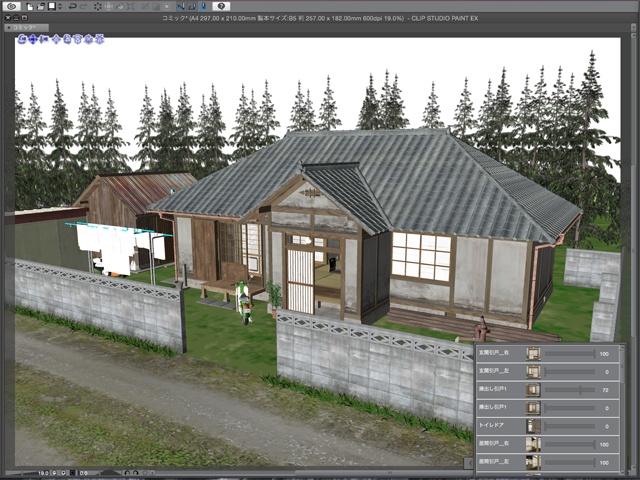Adjust the トイレドア slider

pyautogui.click(x=570, y=426)
